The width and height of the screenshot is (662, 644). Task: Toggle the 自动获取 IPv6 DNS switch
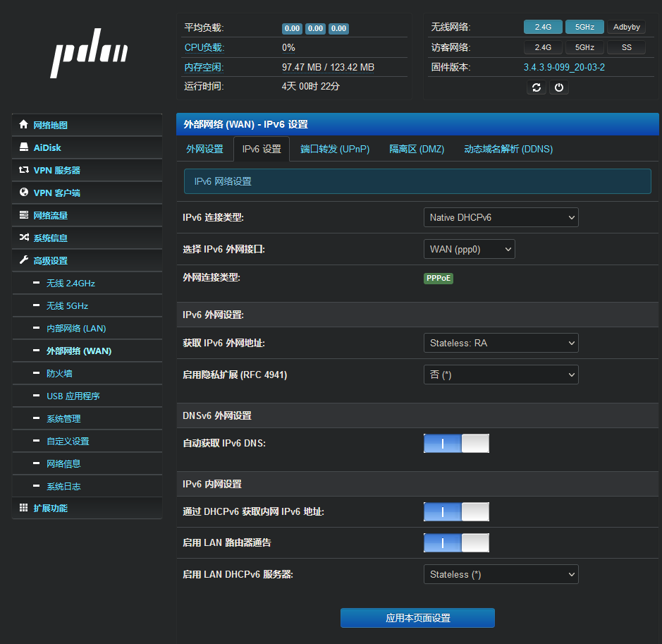point(456,444)
